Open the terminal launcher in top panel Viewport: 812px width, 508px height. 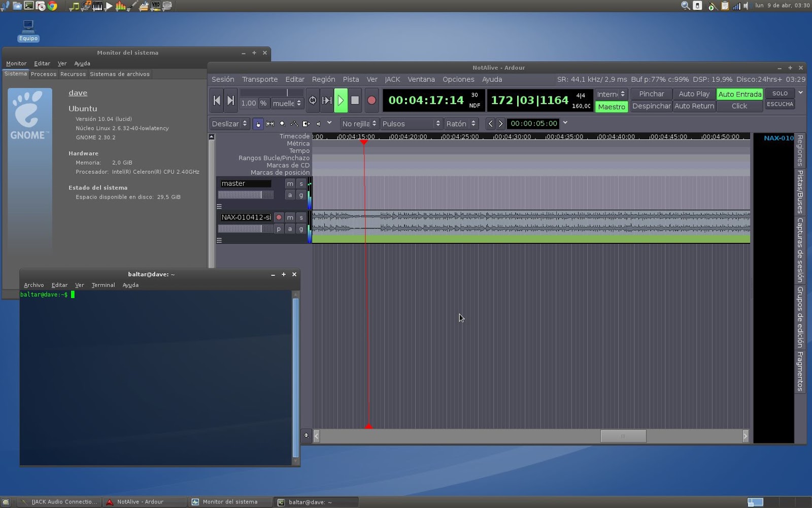tap(29, 6)
